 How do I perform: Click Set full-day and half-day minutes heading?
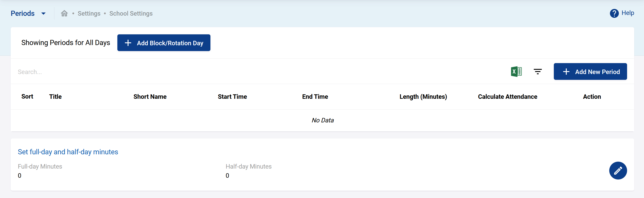tap(68, 152)
